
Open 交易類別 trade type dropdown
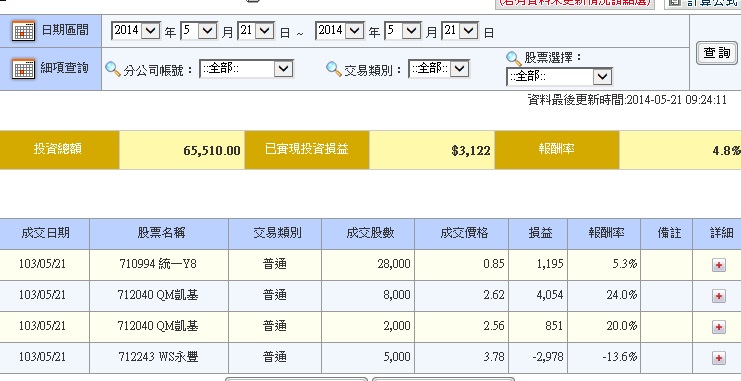tap(439, 69)
